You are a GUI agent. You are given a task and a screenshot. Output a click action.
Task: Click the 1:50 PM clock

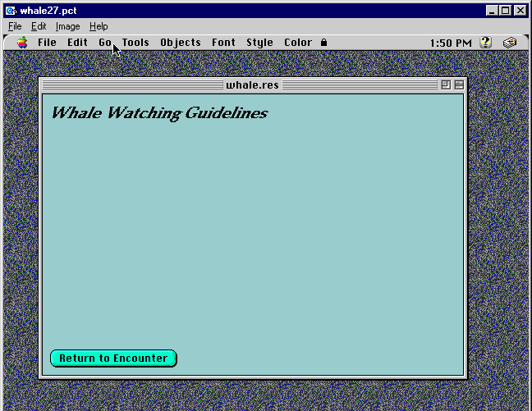[x=451, y=43]
